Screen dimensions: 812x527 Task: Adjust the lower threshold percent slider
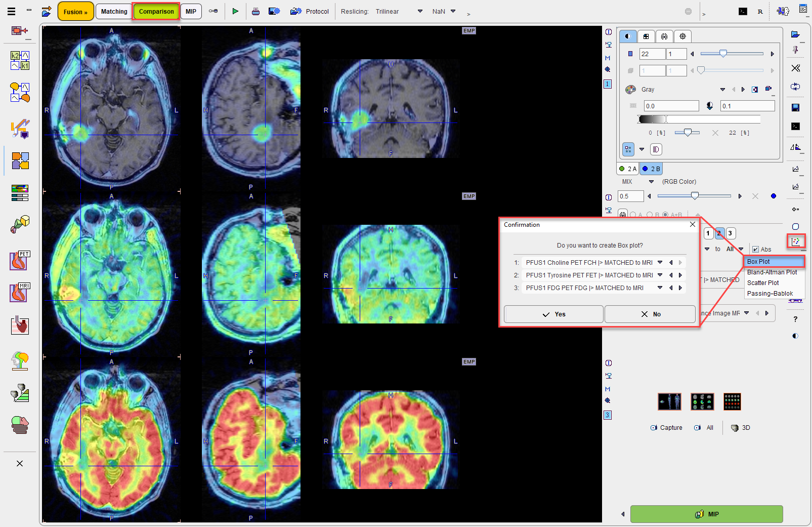(688, 133)
